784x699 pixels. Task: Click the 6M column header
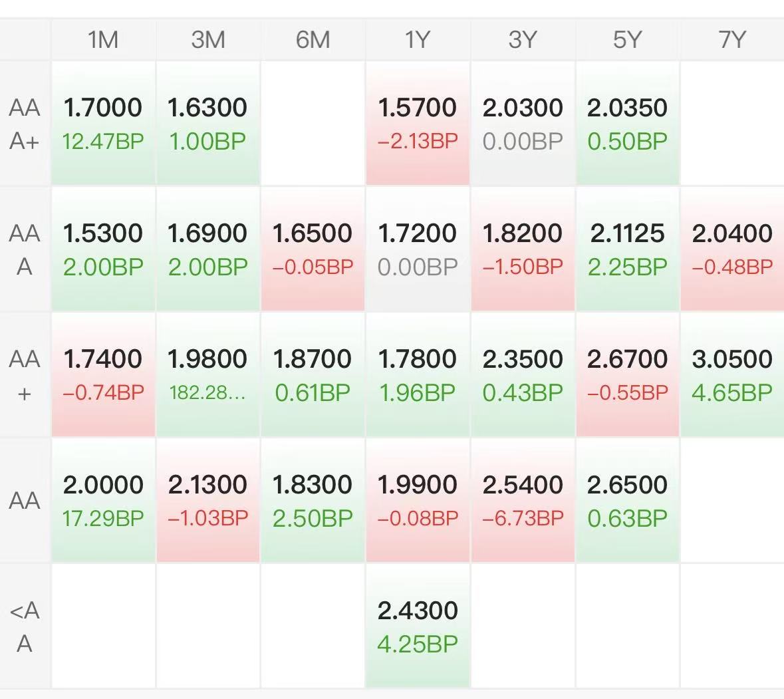click(313, 40)
